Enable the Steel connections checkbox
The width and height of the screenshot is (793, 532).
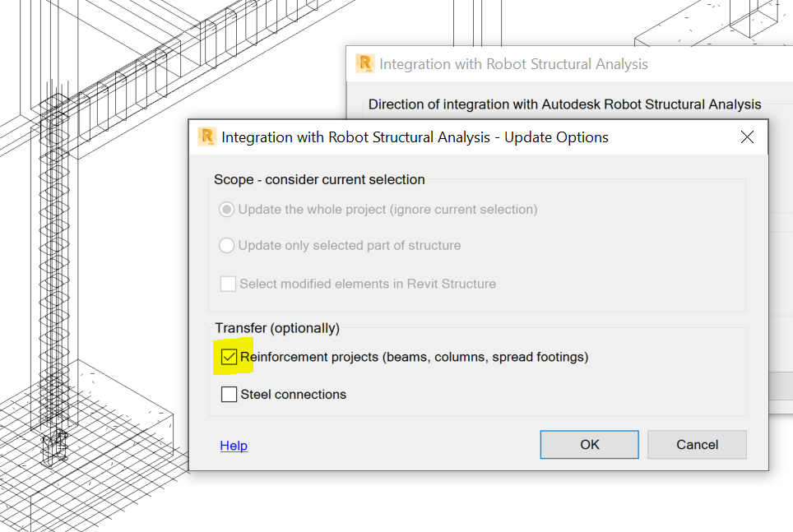pyautogui.click(x=228, y=394)
